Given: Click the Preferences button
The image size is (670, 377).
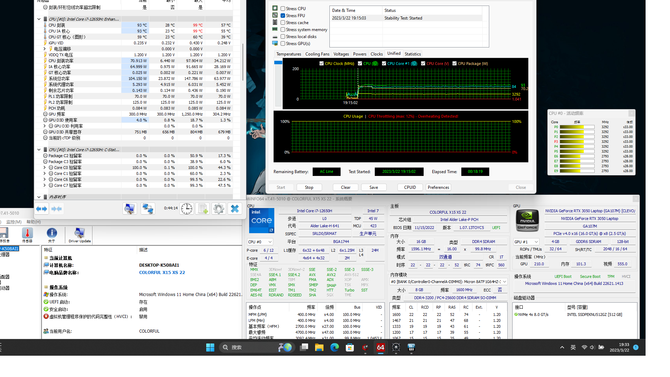Looking at the screenshot, I should point(438,187).
